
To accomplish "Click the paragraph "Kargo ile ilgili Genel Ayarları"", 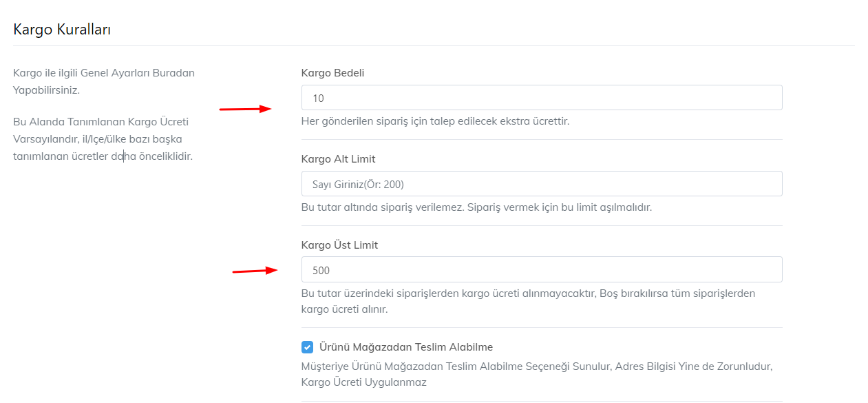I will 104,81.
